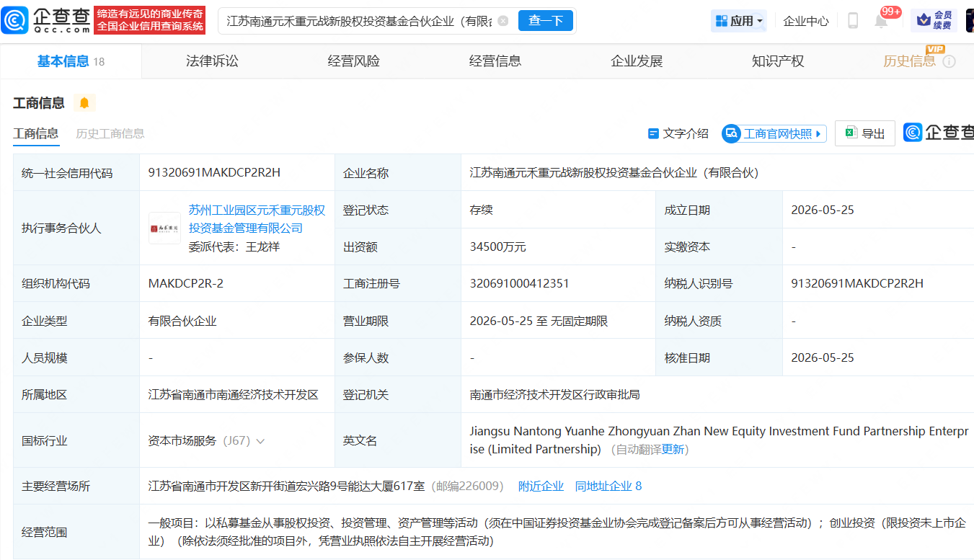The image size is (974, 560).
Task: Click region 江苏省南通市南通经济技术开发区
Action: (233, 394)
